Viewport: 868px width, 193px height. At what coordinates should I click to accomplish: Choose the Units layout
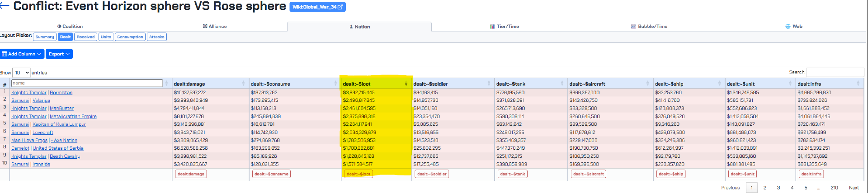click(106, 37)
